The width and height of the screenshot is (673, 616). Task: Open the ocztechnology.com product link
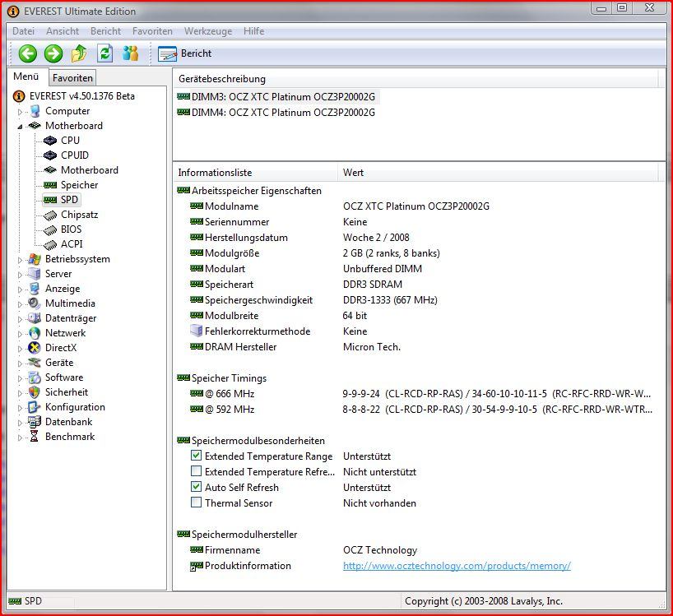[457, 566]
